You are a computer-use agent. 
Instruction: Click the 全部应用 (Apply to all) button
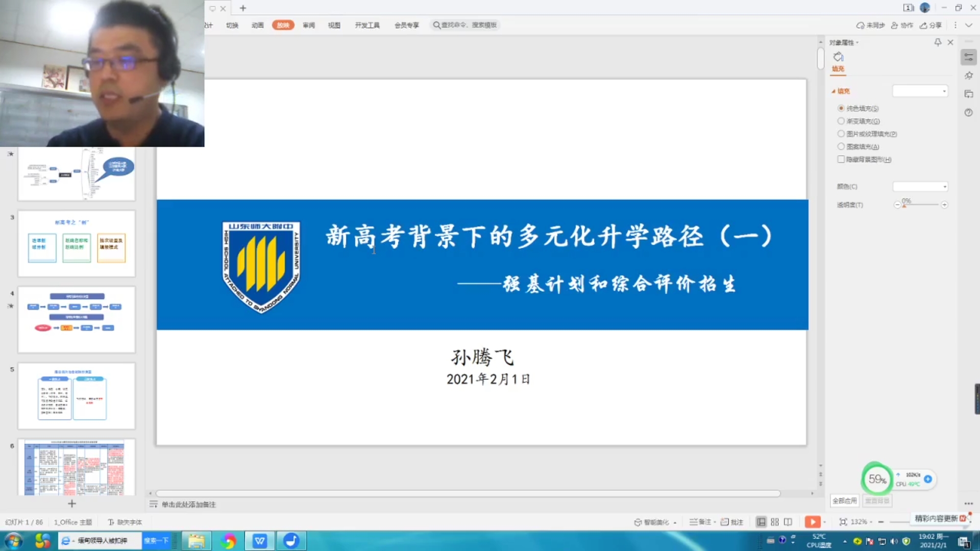845,501
